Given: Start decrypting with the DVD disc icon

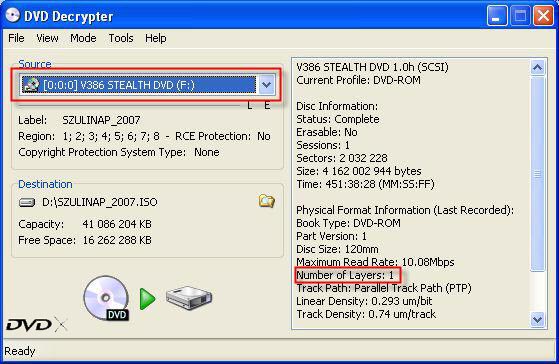Looking at the screenshot, I should pyautogui.click(x=106, y=298).
